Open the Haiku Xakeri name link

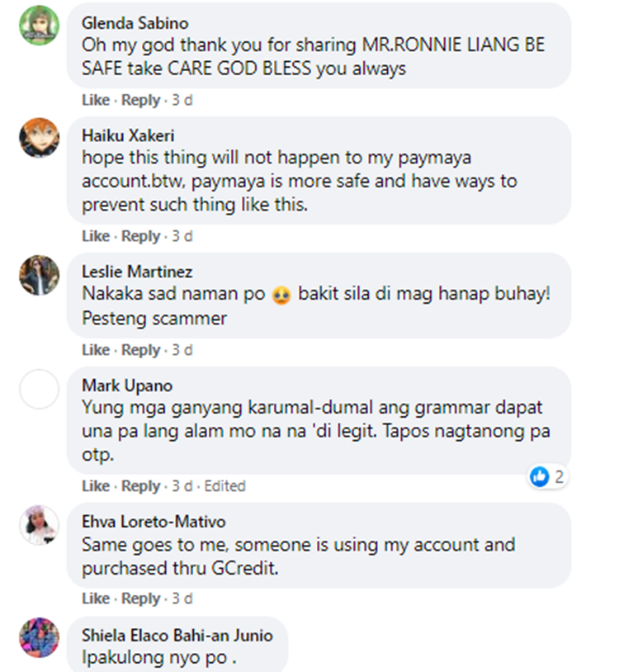pos(128,135)
